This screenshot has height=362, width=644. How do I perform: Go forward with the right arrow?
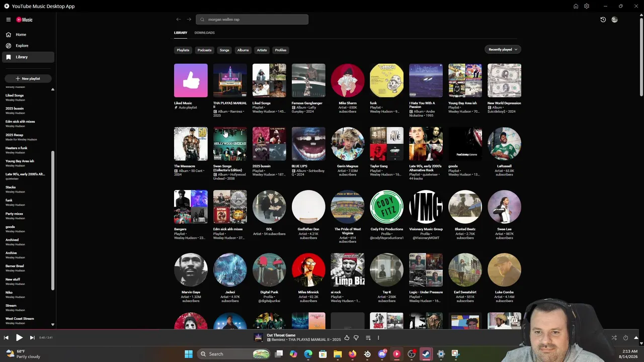click(x=189, y=20)
